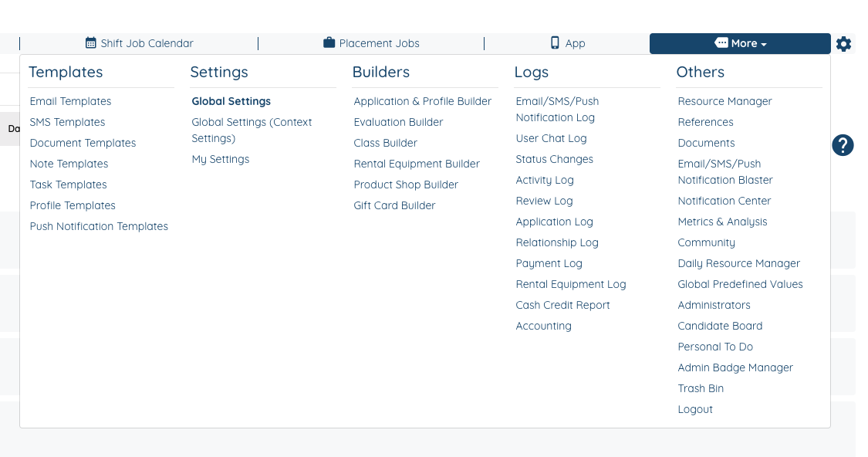Image resolution: width=868 pixels, height=457 pixels.
Task: Open Application & Profile Builder
Action: click(422, 101)
